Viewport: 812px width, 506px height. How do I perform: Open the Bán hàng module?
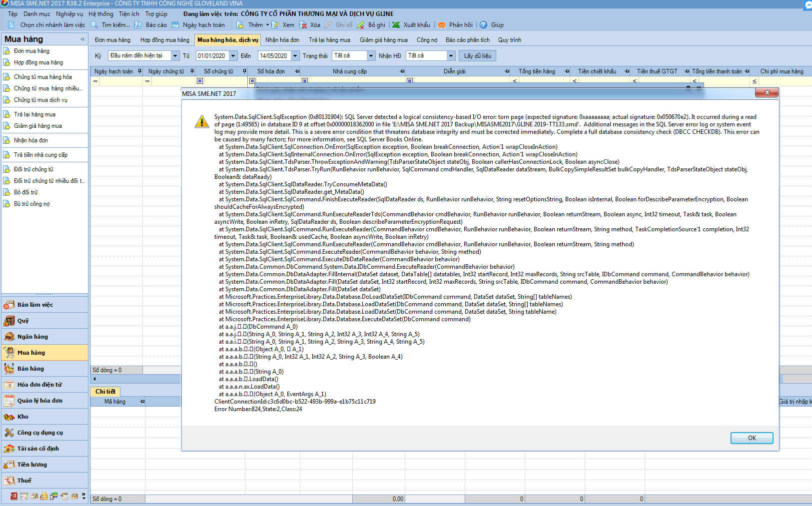click(x=45, y=369)
